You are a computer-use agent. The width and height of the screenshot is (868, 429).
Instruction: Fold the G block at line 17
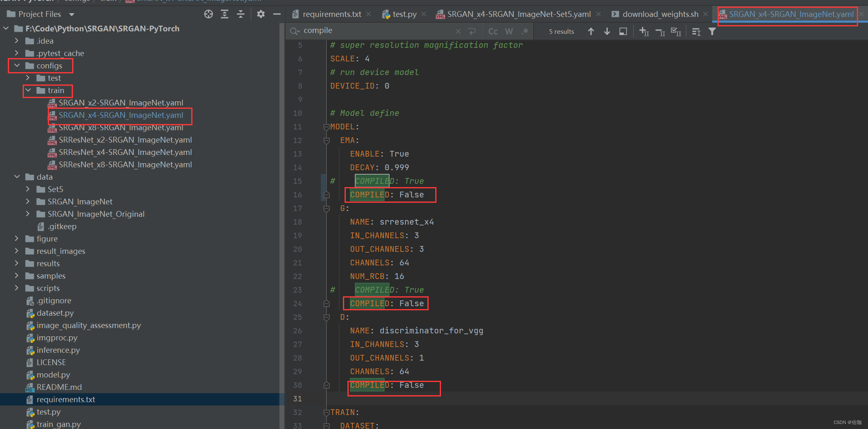[326, 209]
